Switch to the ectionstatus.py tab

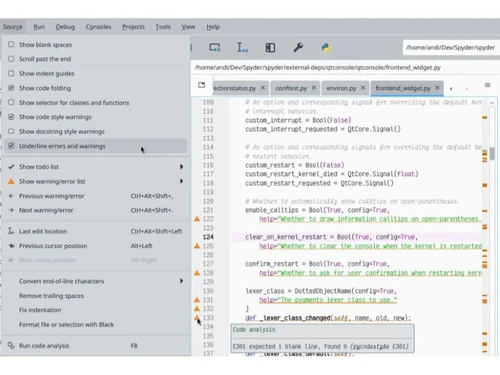coord(235,88)
